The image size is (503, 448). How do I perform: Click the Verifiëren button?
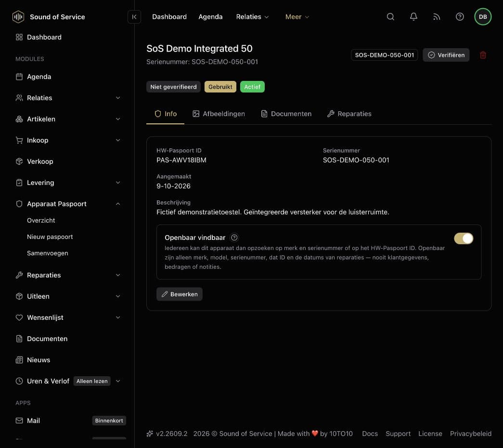(446, 55)
